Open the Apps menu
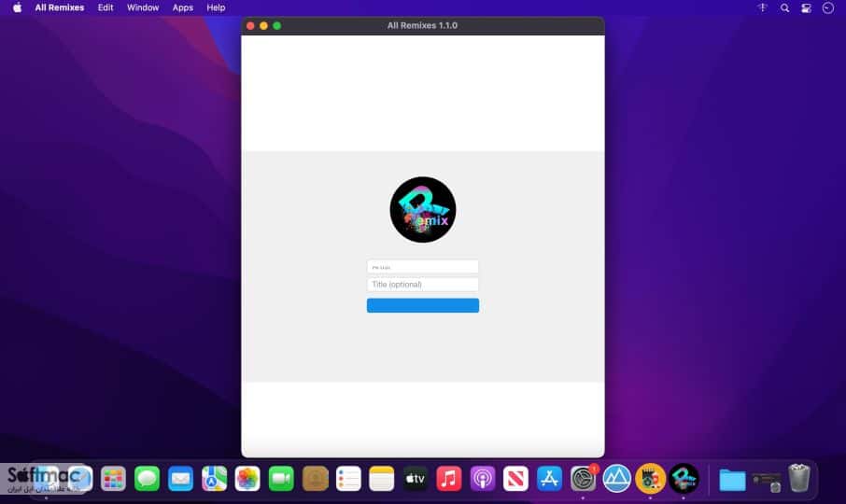Screen dimensions: 846x504 182,7
